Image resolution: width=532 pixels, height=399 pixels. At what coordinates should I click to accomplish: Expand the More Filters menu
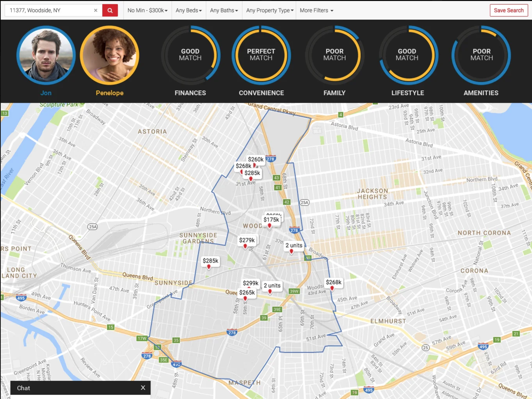(x=316, y=10)
